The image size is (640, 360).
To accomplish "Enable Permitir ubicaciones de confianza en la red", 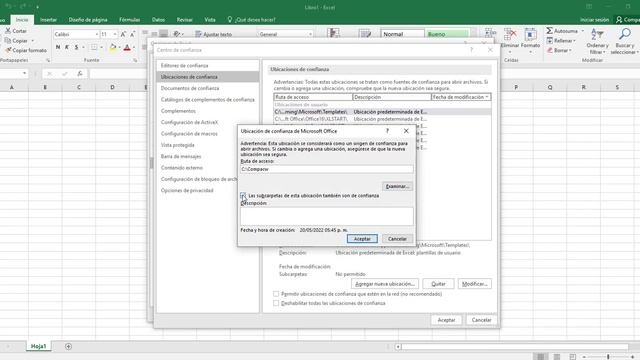I will point(276,294).
